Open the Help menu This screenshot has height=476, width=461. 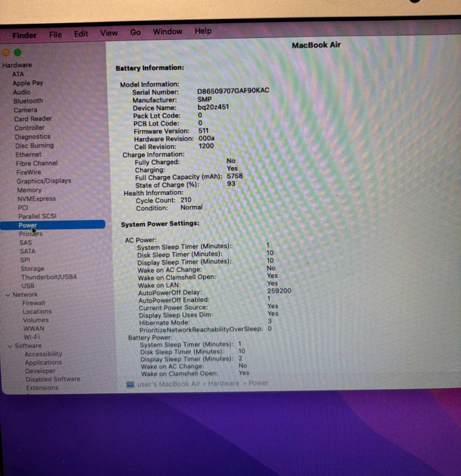(x=203, y=31)
